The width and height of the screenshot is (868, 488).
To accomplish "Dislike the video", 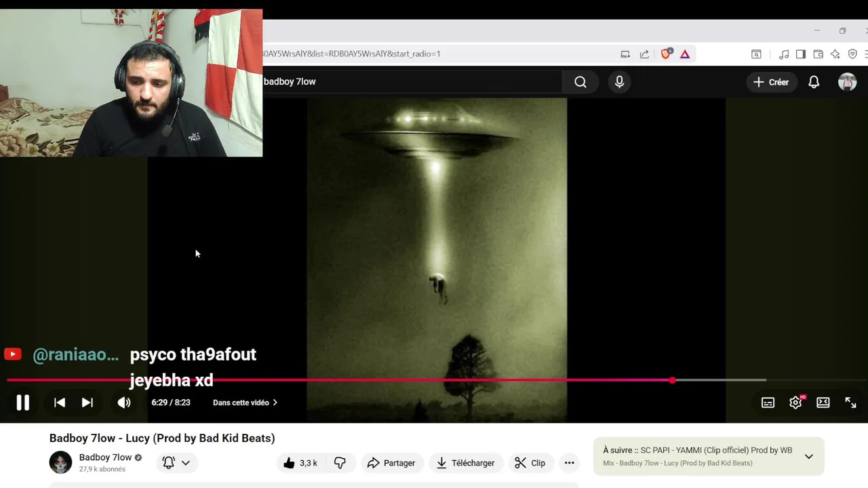I will pos(340,463).
